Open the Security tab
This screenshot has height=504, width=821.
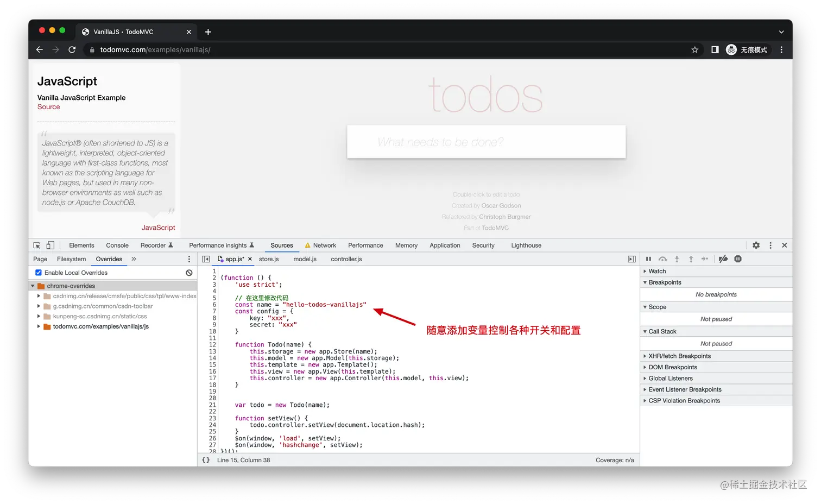pyautogui.click(x=483, y=245)
